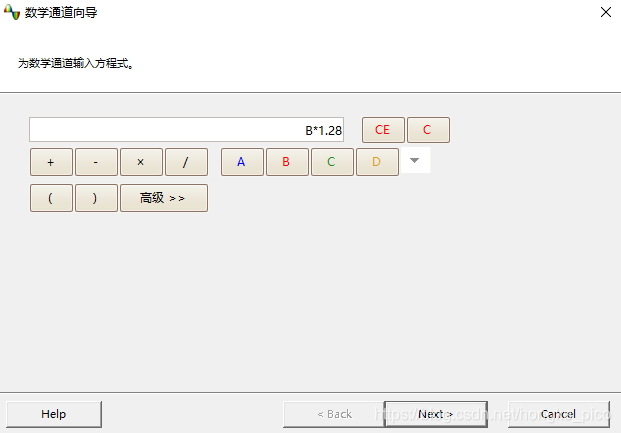Click into the equation input field
Screen dimensions: 621x433
pos(187,130)
